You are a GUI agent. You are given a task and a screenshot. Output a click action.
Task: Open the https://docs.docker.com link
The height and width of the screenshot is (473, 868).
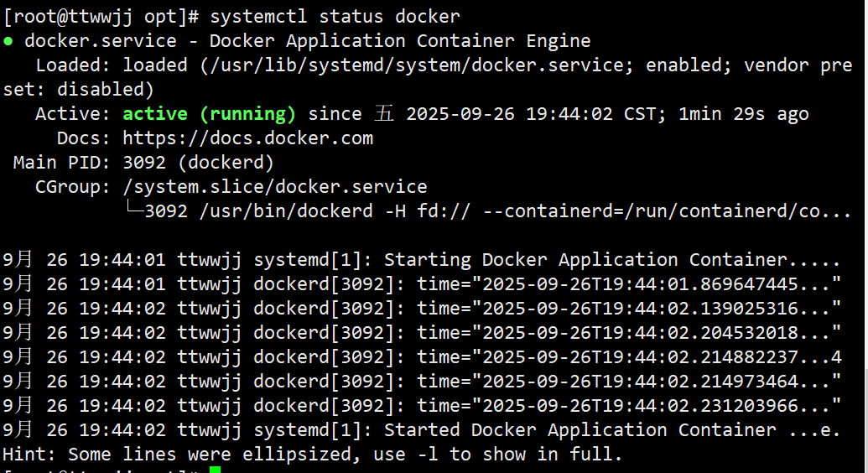[x=248, y=138]
